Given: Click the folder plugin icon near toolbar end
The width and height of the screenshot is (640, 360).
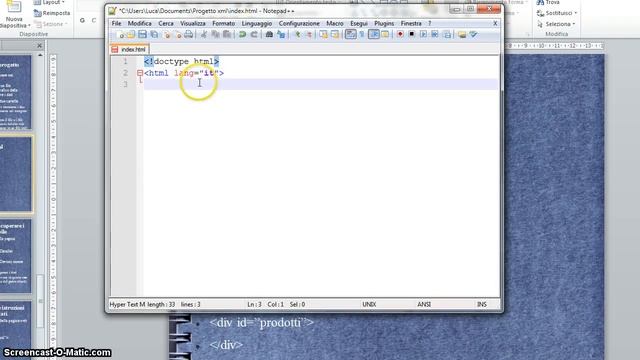Looking at the screenshot, I should click(x=462, y=35).
